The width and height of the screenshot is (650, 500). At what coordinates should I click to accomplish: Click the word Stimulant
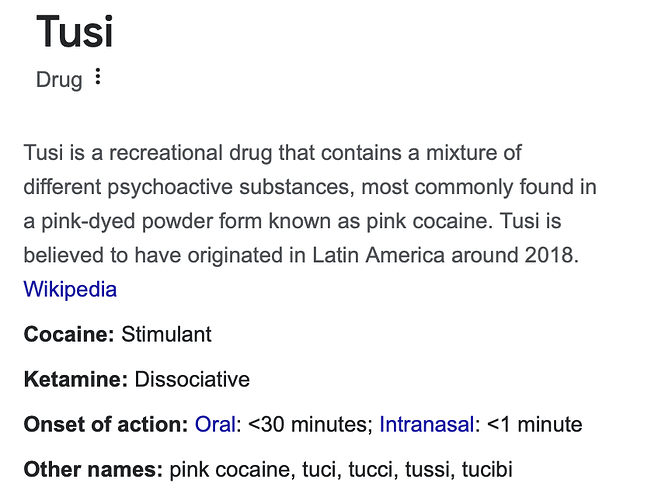click(x=166, y=334)
